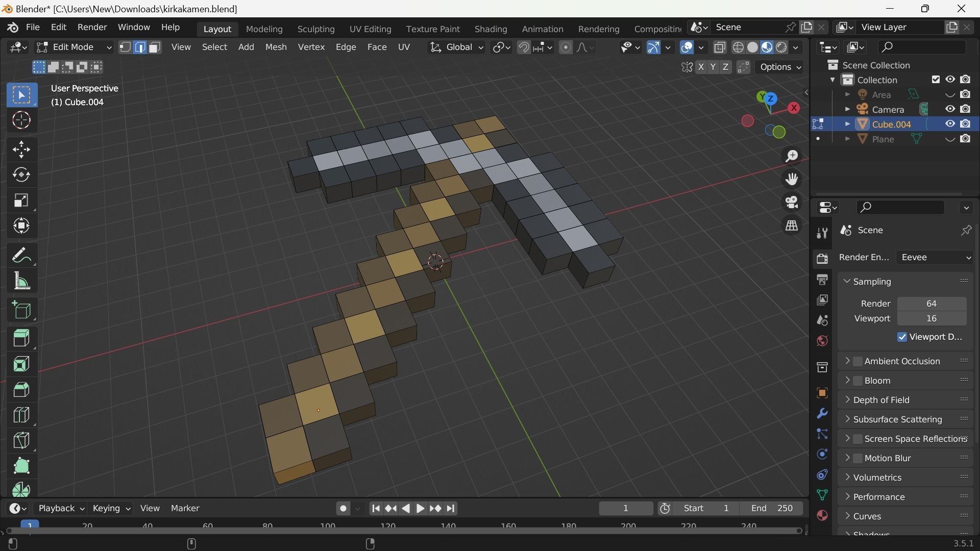980x551 pixels.
Task: Click the Render samples value field
Action: pyautogui.click(x=932, y=304)
